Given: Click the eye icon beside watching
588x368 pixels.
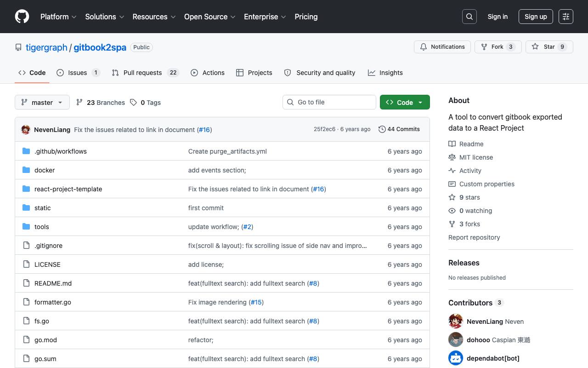Looking at the screenshot, I should [x=452, y=211].
